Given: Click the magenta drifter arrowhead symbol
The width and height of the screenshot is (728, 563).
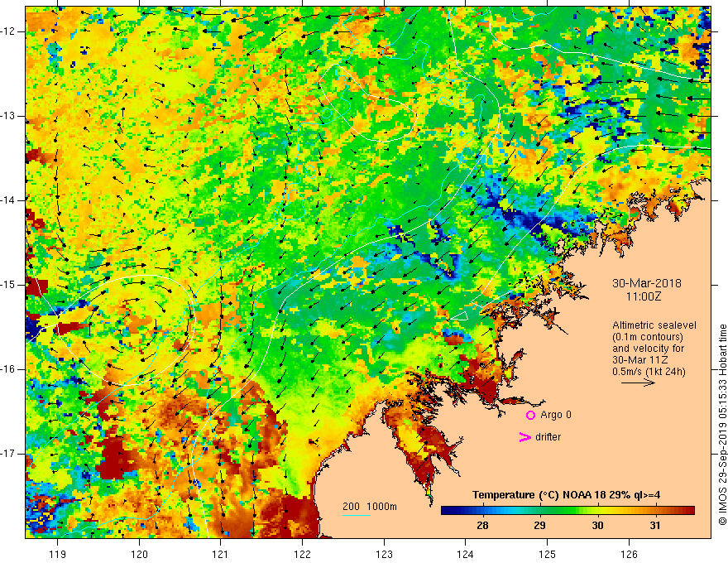Looking at the screenshot, I should click(x=524, y=437).
